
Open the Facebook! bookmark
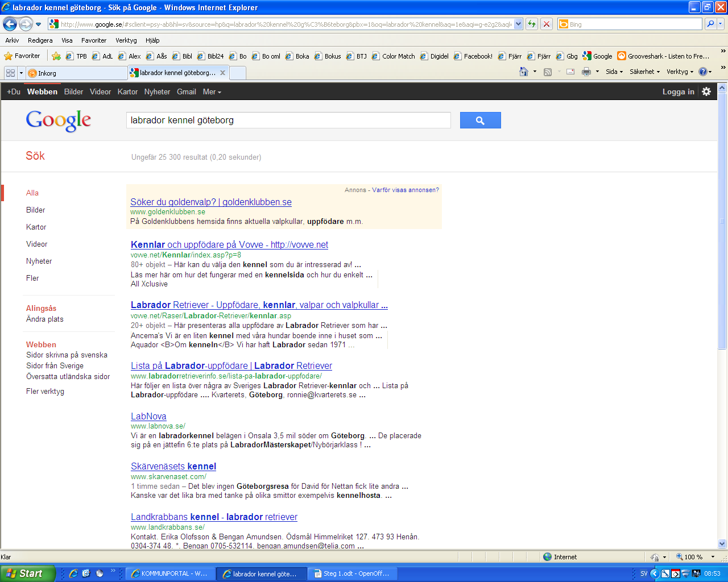click(x=473, y=56)
